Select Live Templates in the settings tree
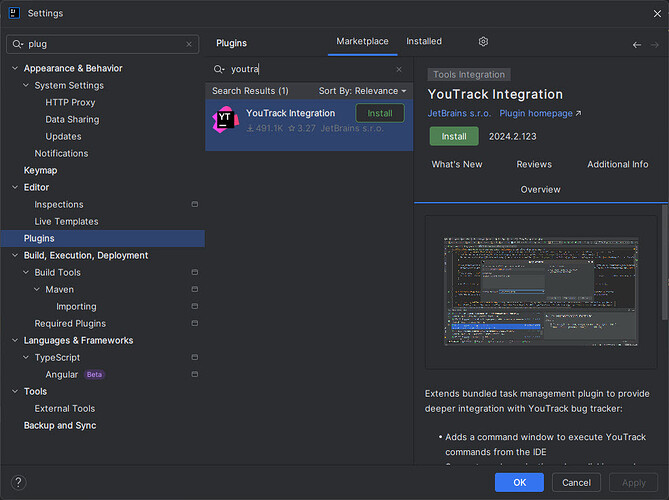 pos(66,221)
